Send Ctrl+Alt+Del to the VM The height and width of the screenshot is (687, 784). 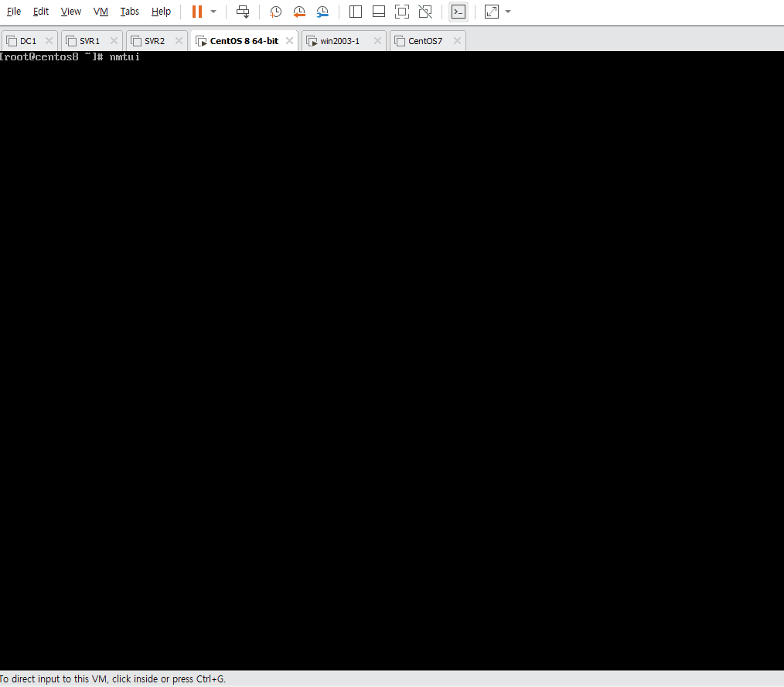click(x=243, y=12)
